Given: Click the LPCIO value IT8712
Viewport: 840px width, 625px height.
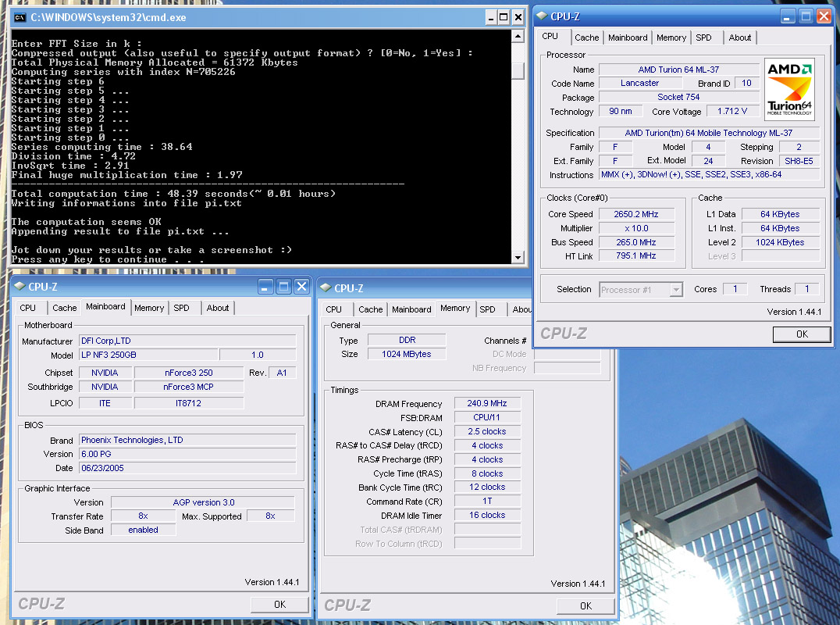Looking at the screenshot, I should tap(189, 403).
